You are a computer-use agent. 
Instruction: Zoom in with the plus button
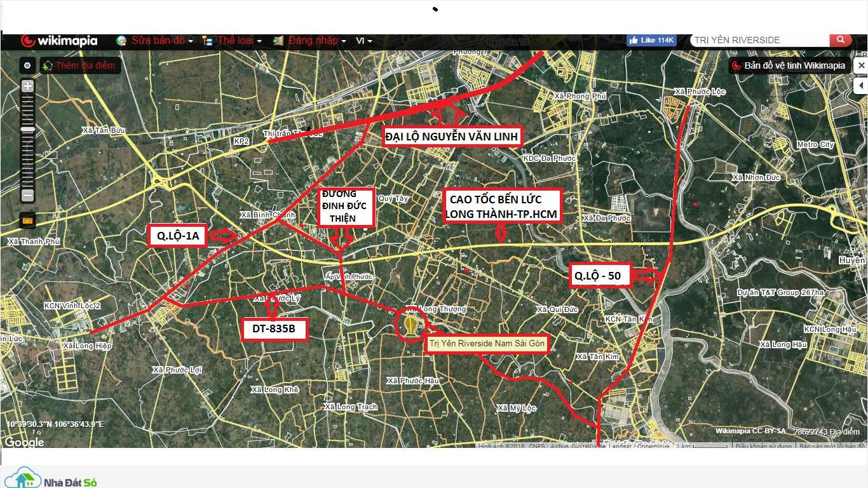pos(27,86)
